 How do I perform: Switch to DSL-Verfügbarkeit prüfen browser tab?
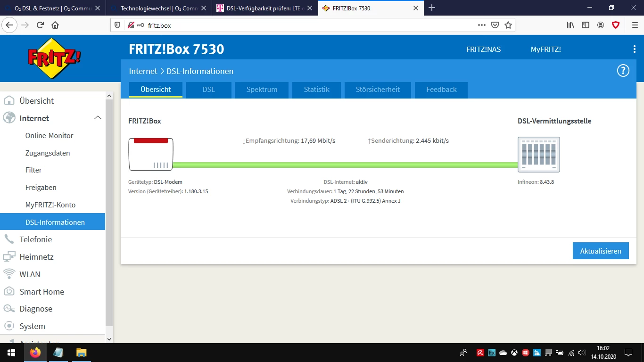[265, 8]
